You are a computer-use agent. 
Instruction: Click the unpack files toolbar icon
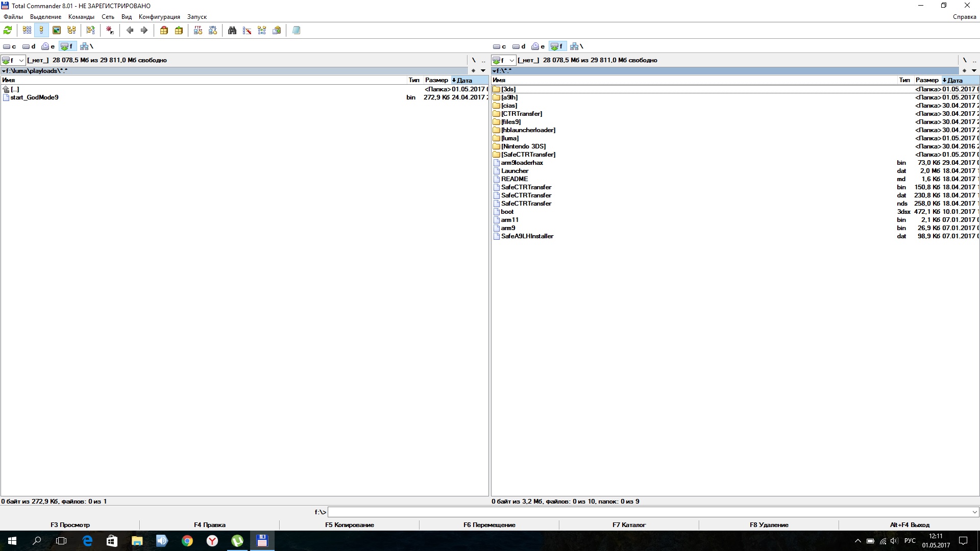[179, 31]
